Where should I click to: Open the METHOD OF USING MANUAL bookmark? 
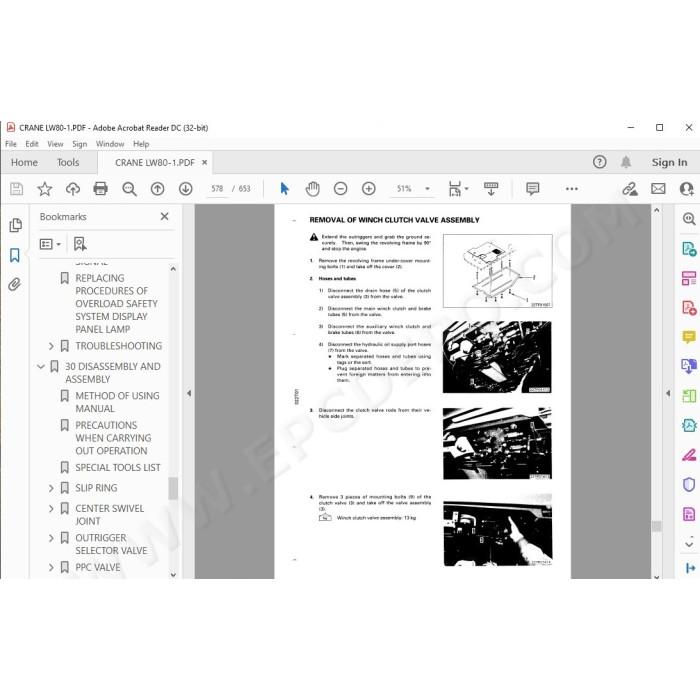point(117,402)
